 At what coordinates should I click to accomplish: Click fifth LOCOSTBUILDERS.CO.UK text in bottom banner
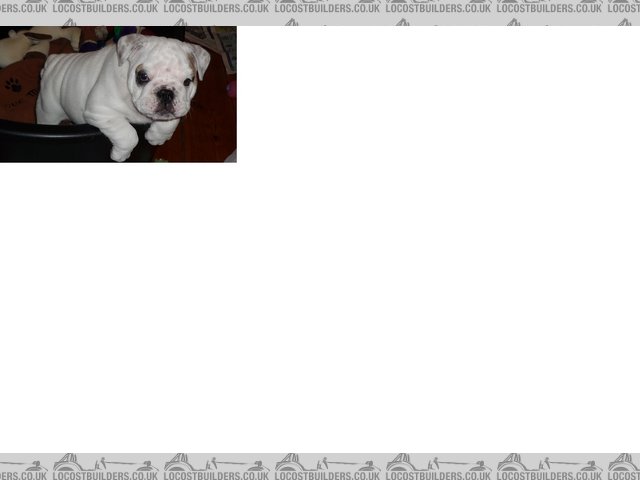549,476
